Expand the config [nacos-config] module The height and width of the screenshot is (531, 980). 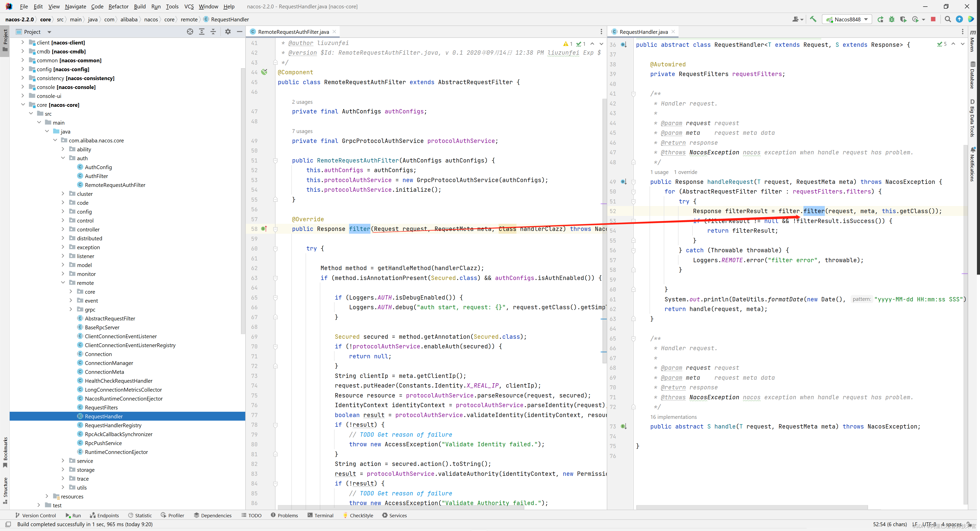[x=22, y=69]
